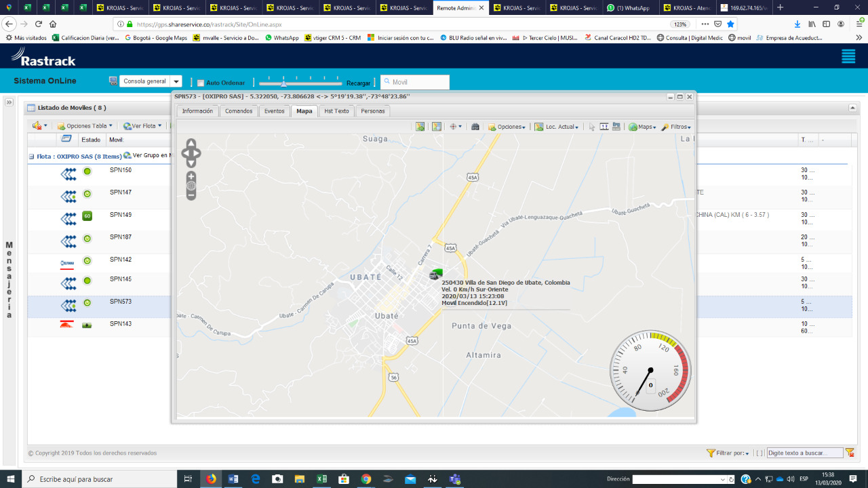Open the Windows Start menu
The height and width of the screenshot is (488, 868).
pyautogui.click(x=11, y=479)
